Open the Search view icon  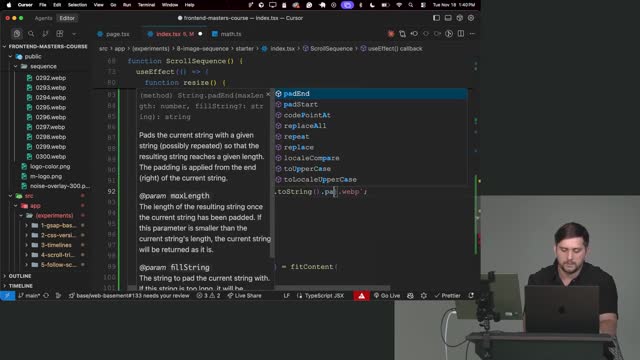click(x=31, y=34)
